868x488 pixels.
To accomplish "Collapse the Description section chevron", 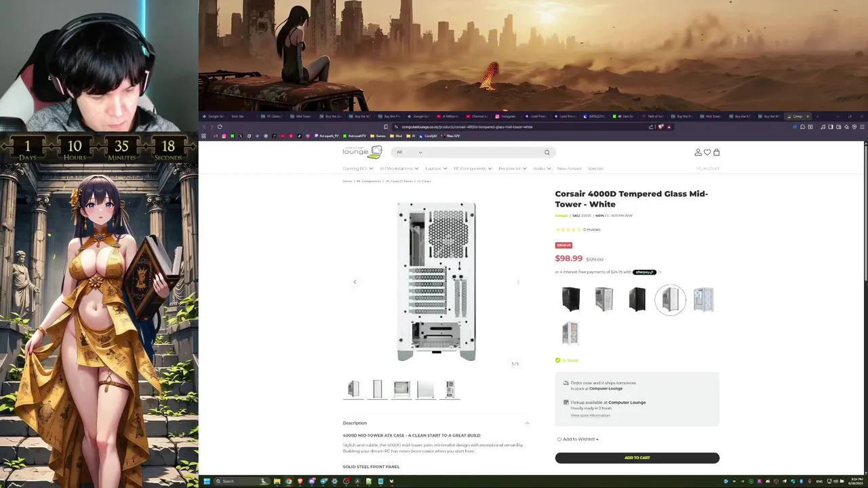I will 527,423.
